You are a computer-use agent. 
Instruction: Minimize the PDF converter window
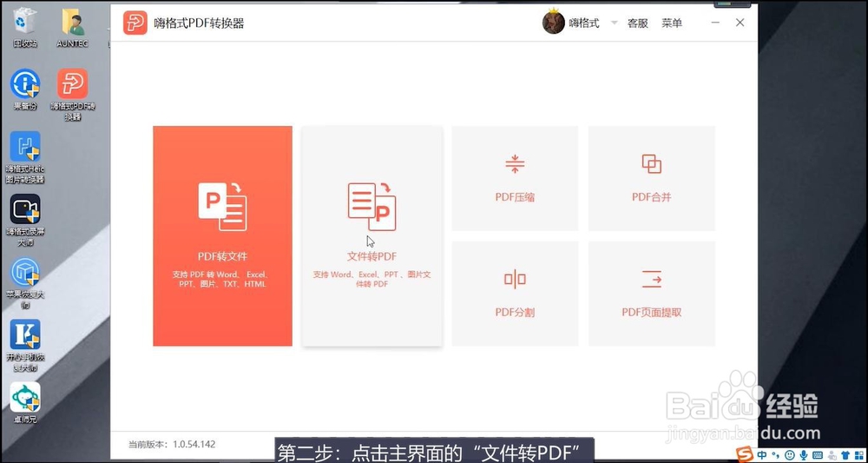[x=715, y=23]
